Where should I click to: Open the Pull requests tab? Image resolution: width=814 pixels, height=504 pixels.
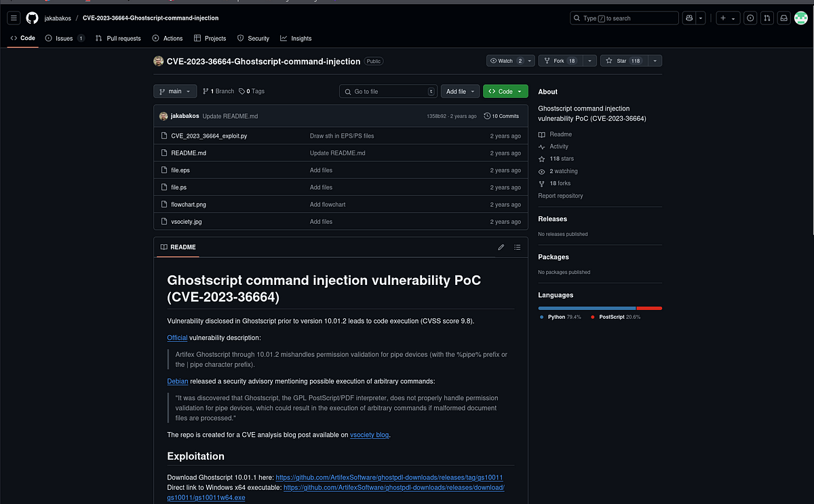(x=118, y=39)
